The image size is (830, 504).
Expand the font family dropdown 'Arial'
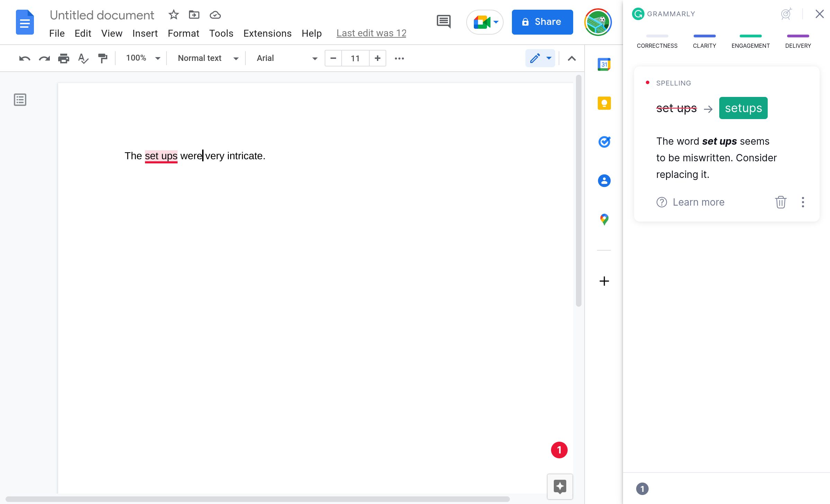314,58
